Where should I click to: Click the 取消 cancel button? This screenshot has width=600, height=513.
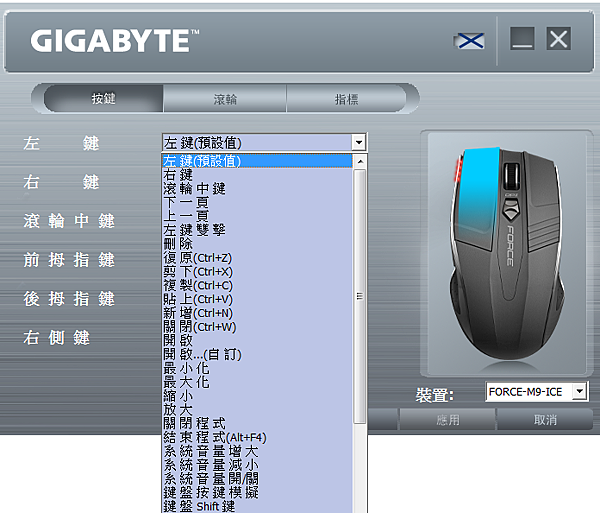point(545,420)
